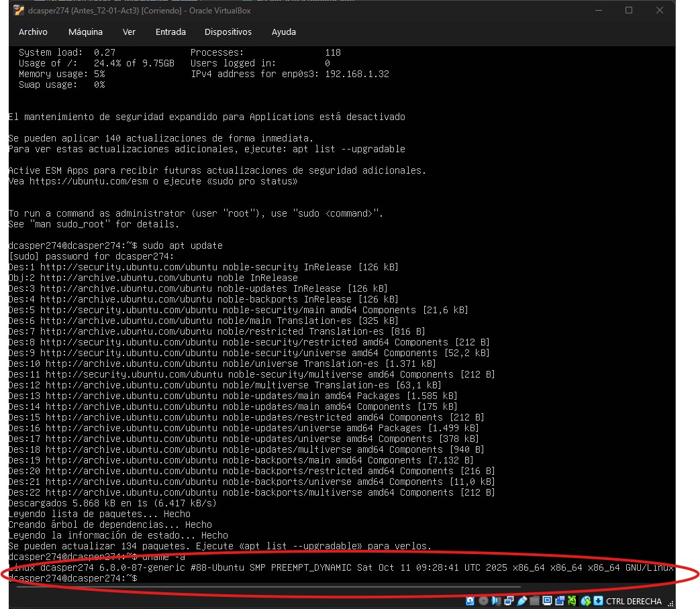The height and width of the screenshot is (609, 700).
Task: Open the Máquina menu
Action: [x=85, y=32]
